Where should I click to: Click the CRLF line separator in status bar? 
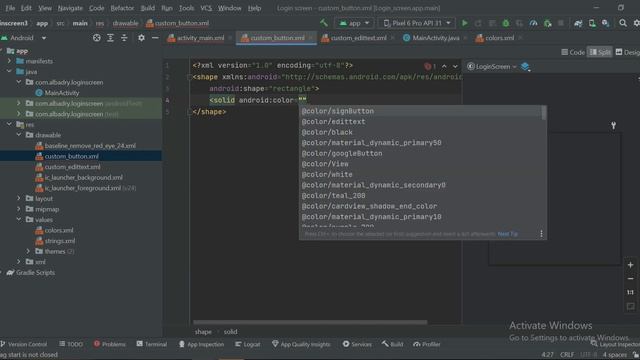(x=567, y=355)
